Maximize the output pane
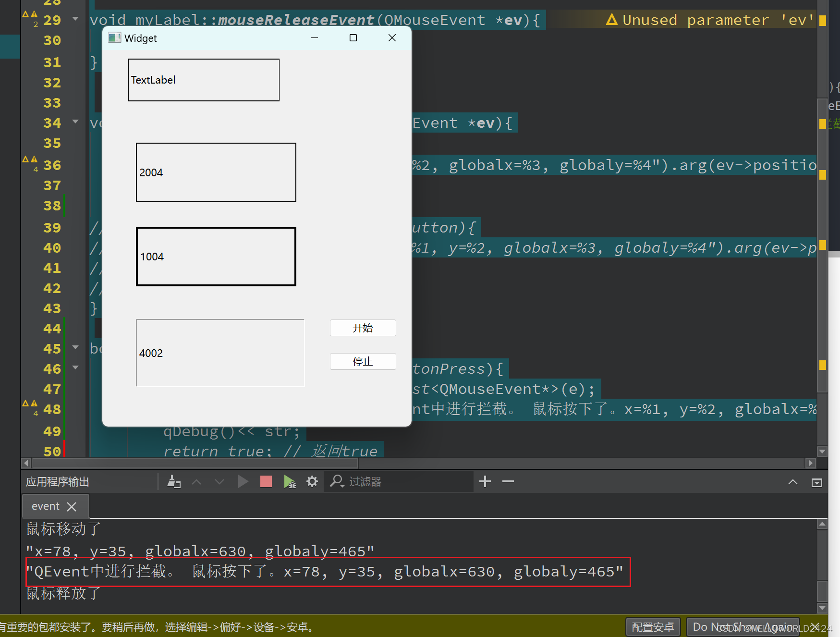Viewport: 840px width, 637px height. (x=816, y=482)
